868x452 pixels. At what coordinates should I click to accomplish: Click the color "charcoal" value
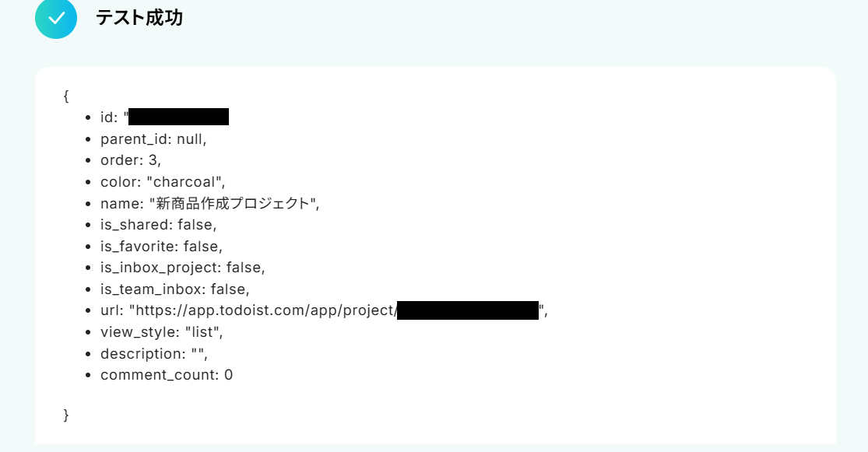click(185, 182)
